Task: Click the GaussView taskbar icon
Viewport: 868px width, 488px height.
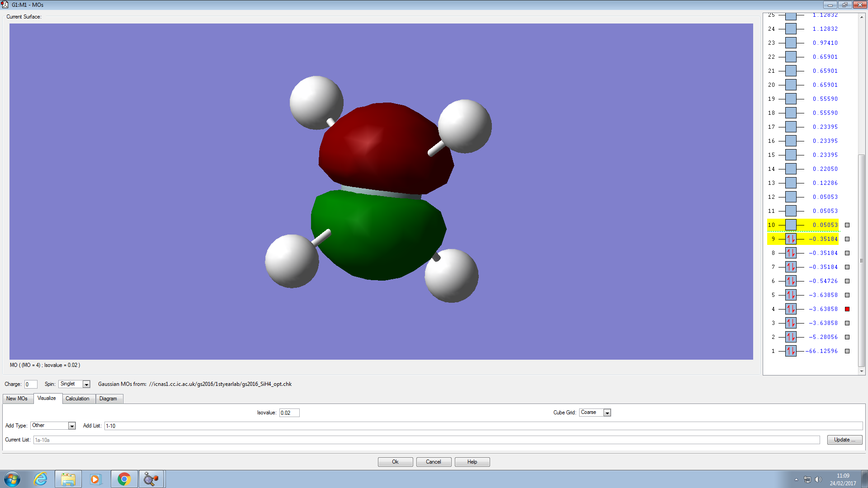Action: pyautogui.click(x=151, y=479)
